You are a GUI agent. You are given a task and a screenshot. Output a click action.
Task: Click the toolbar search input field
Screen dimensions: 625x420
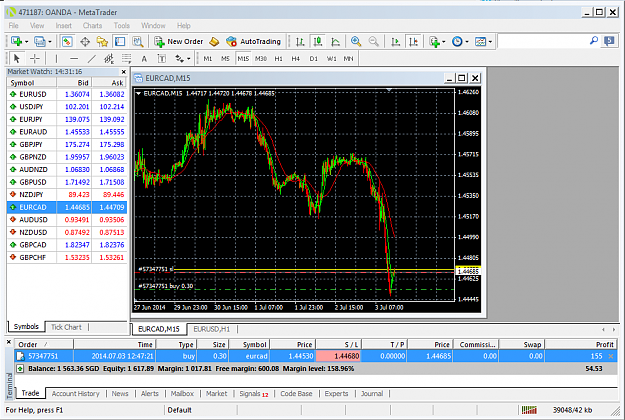(x=543, y=41)
